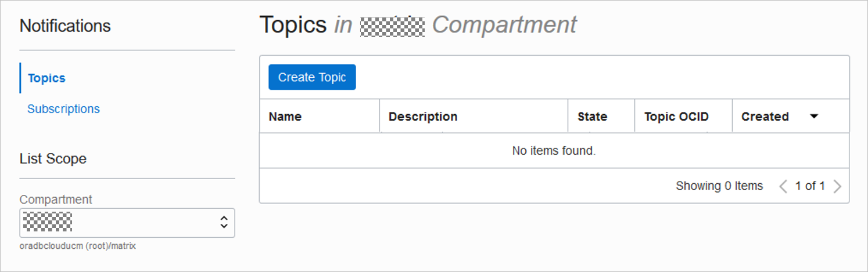Click the previous page chevron arrow
This screenshot has width=868, height=272.
[x=783, y=186]
